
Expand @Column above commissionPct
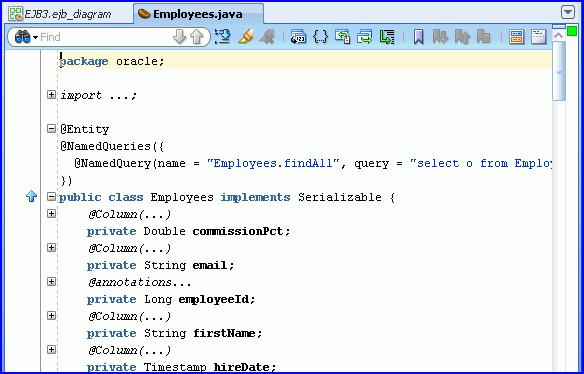tap(51, 214)
